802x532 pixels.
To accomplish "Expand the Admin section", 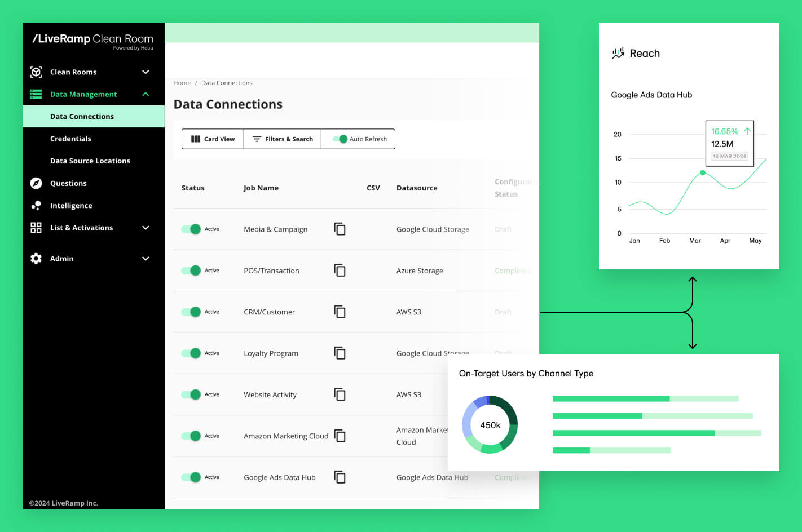I will (146, 258).
